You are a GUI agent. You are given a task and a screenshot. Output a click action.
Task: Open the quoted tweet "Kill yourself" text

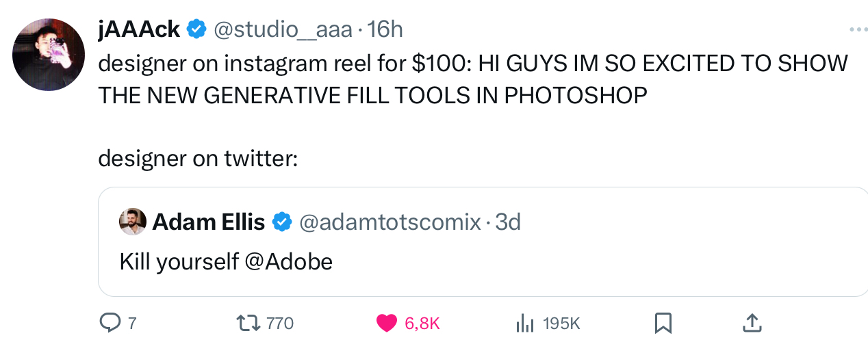click(179, 262)
